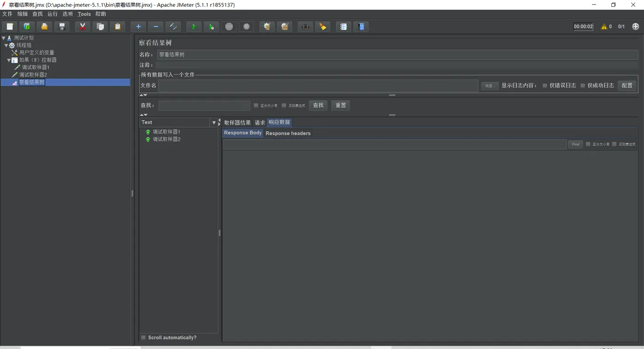Select 用户定义的变量 in test tree
This screenshot has width=644, height=349.
36,52
